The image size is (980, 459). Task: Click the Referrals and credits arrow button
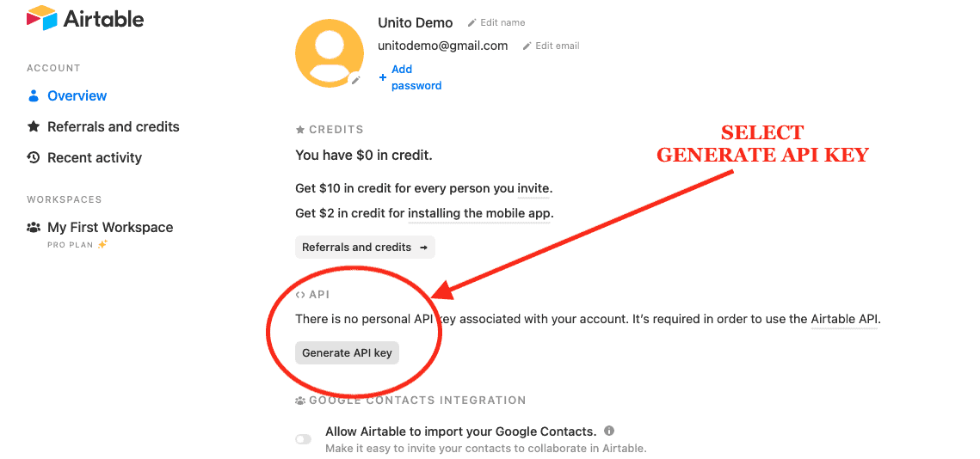[x=365, y=248]
